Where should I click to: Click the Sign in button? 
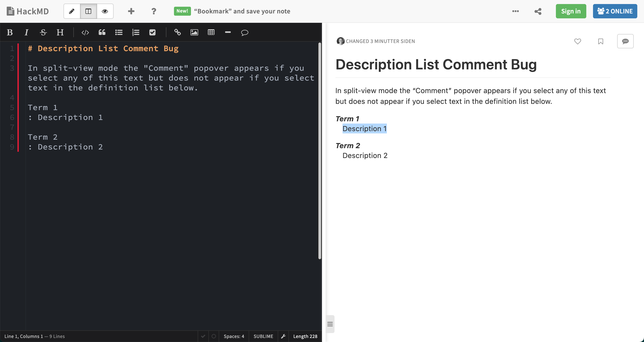571,11
